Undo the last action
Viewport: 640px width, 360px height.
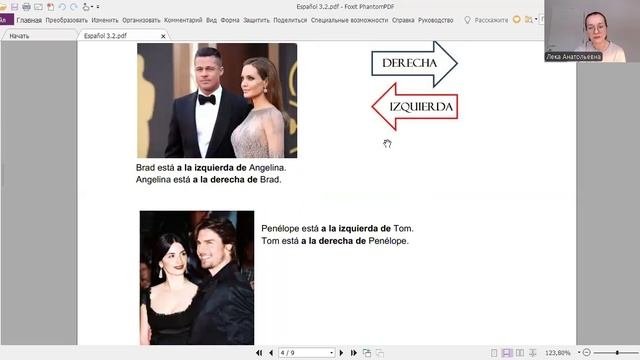click(x=62, y=7)
